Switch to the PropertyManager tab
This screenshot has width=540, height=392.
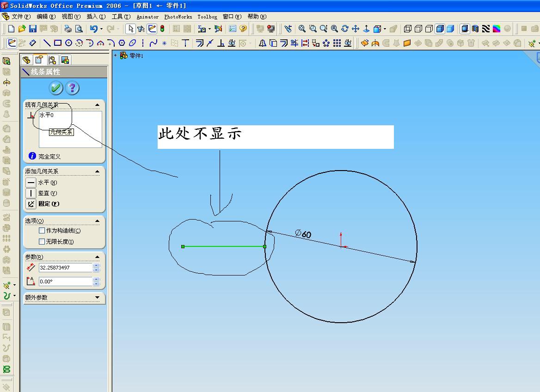click(x=39, y=60)
